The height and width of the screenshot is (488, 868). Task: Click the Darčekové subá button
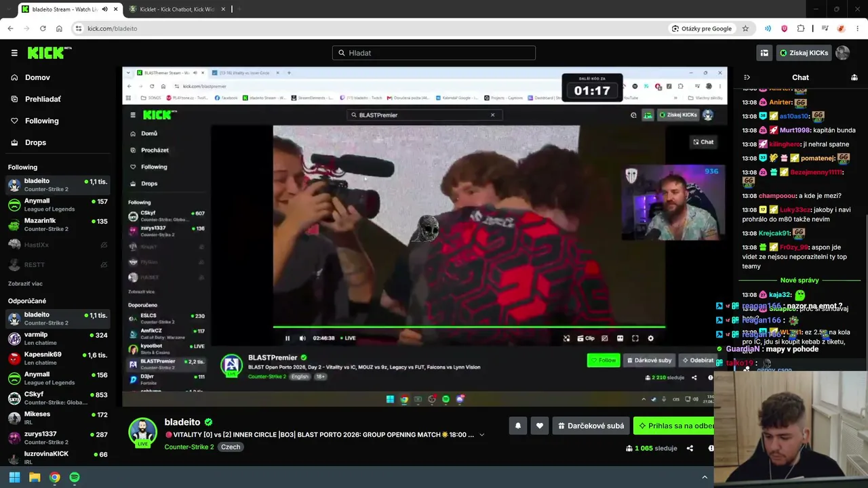(x=591, y=426)
